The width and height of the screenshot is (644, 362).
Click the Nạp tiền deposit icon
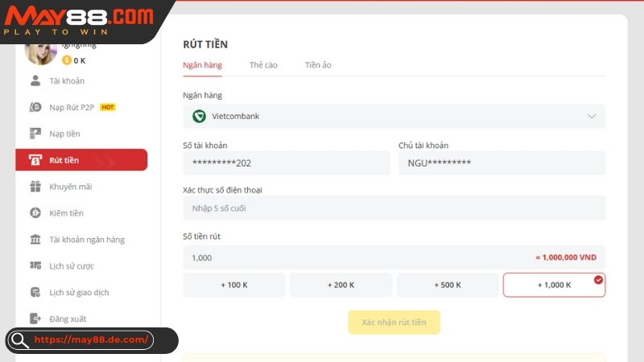click(x=35, y=134)
